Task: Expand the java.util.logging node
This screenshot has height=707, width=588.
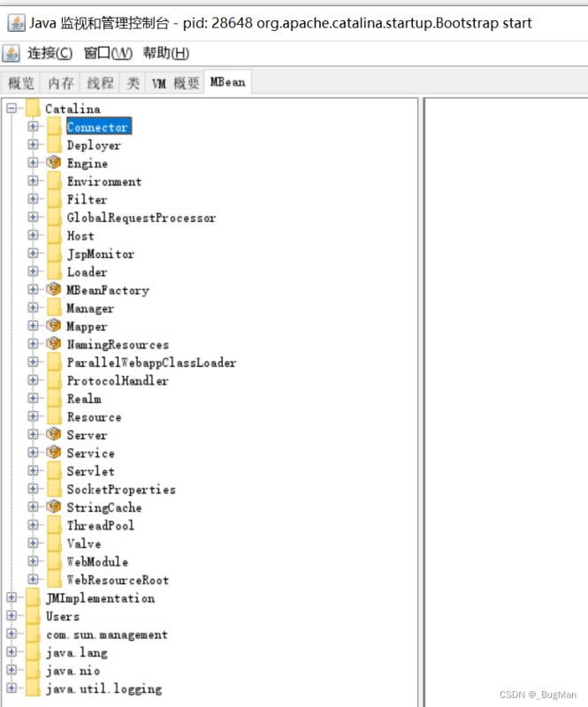Action: click(11, 688)
